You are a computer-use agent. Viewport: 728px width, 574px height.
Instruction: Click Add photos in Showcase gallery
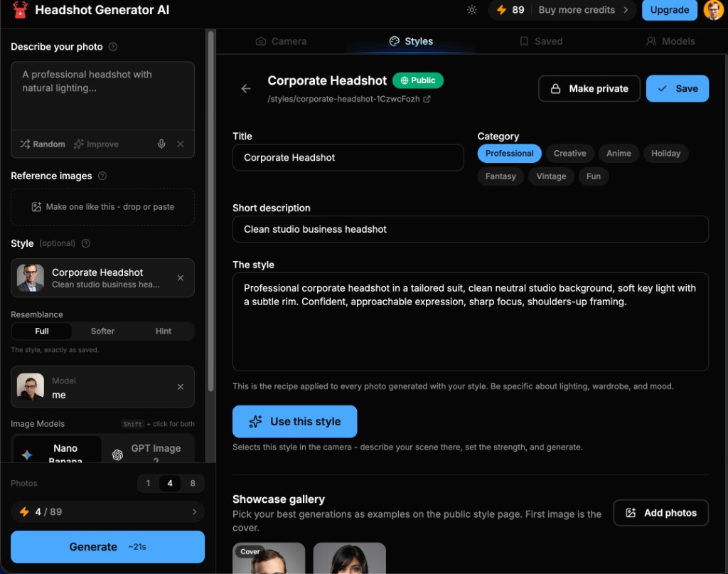(661, 513)
